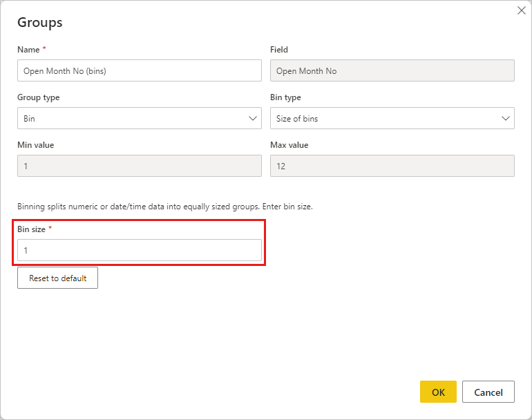Image resolution: width=532 pixels, height=420 pixels.
Task: Click the Bin type label
Action: pos(285,97)
